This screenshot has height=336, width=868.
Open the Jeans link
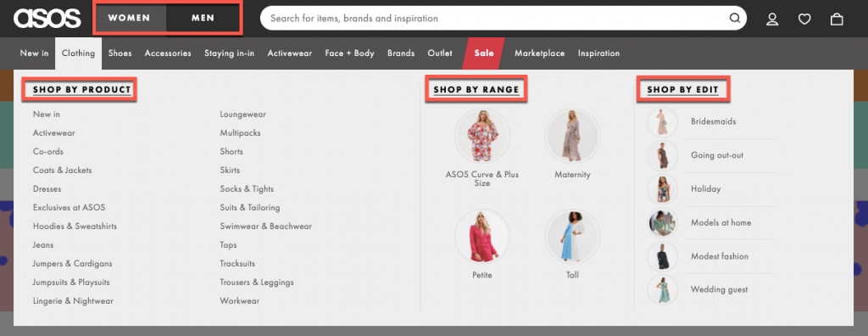pos(43,245)
